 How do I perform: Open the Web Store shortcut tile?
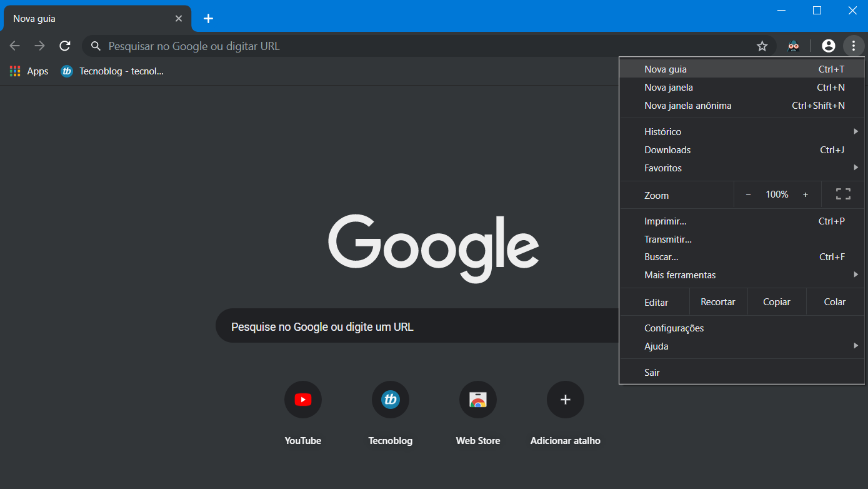tap(478, 400)
